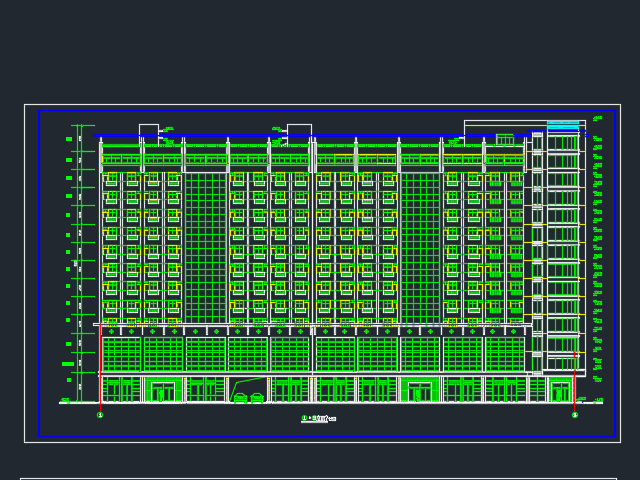Click the cyan rooftop block at top right
Image resolution: width=640 pixels, height=480 pixels.
tap(563, 125)
